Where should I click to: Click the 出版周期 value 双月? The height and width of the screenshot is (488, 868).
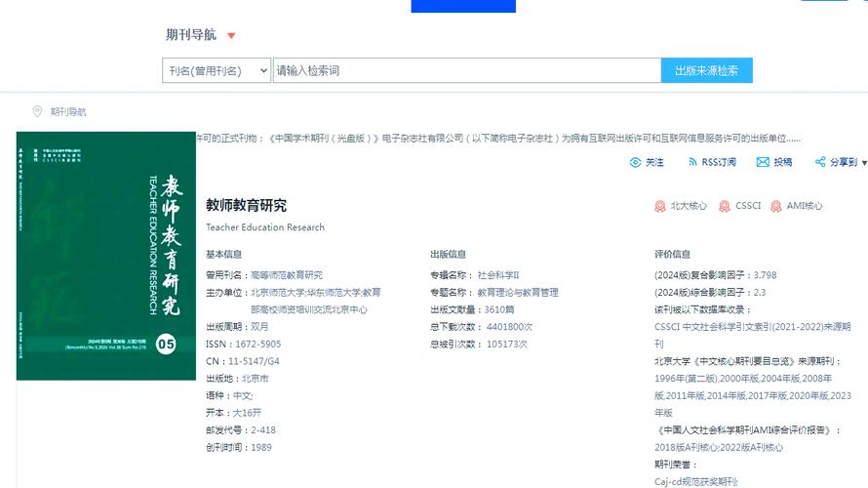click(259, 327)
